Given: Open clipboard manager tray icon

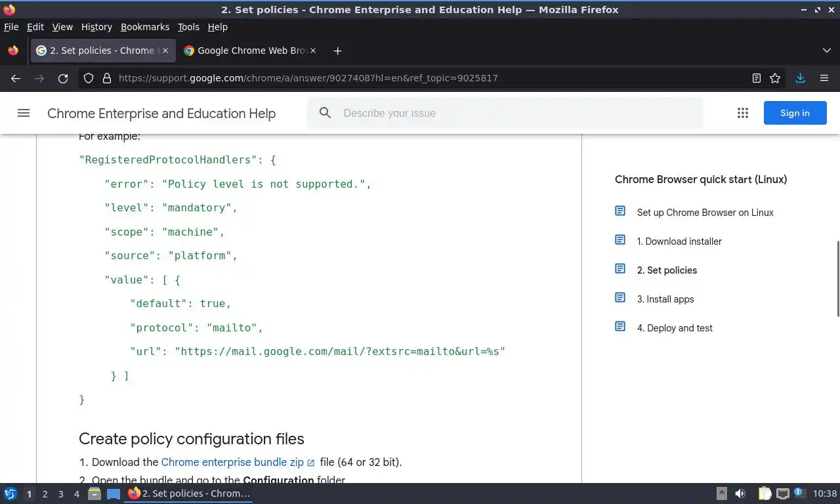Looking at the screenshot, I should coord(765,493).
